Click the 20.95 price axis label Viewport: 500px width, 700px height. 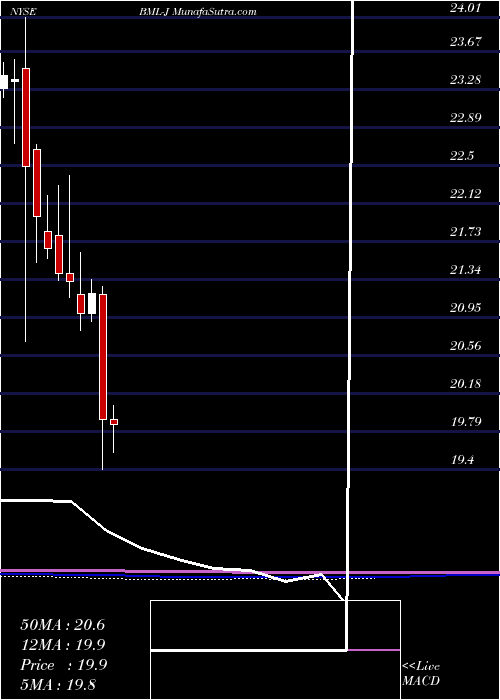pos(465,308)
